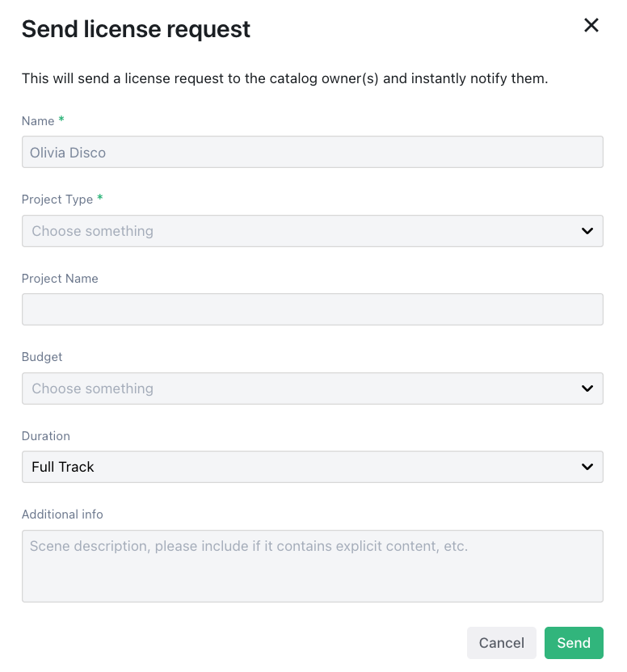The width and height of the screenshot is (627, 672).
Task: Click the Budget label
Action: point(42,357)
